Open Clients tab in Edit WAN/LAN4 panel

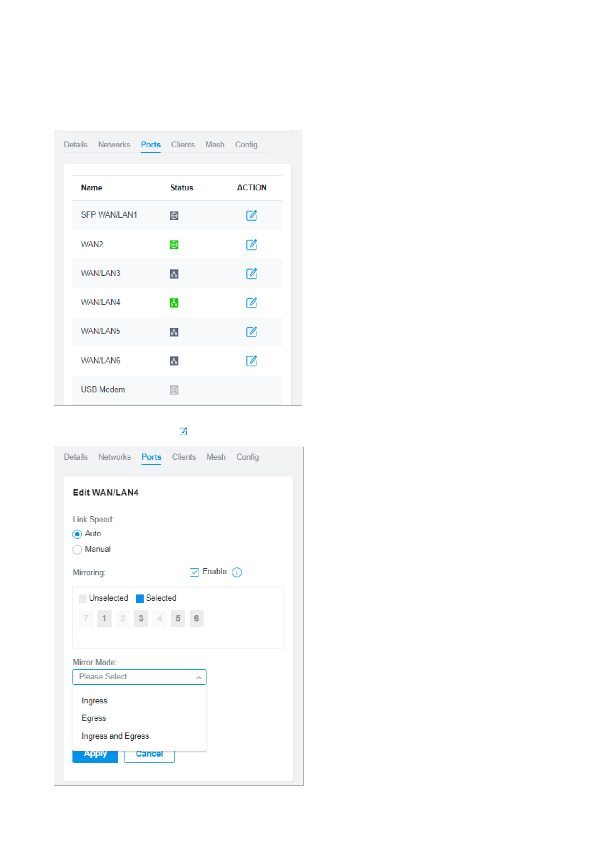coord(184,457)
